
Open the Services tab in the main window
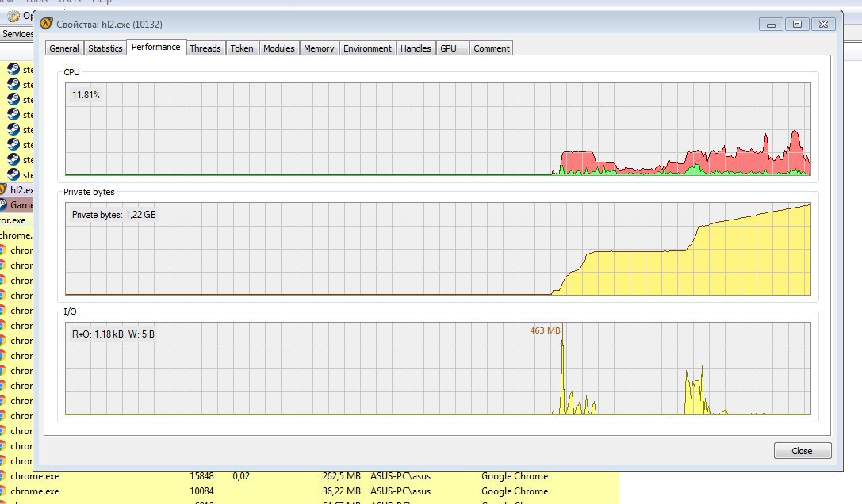pyautogui.click(x=17, y=34)
